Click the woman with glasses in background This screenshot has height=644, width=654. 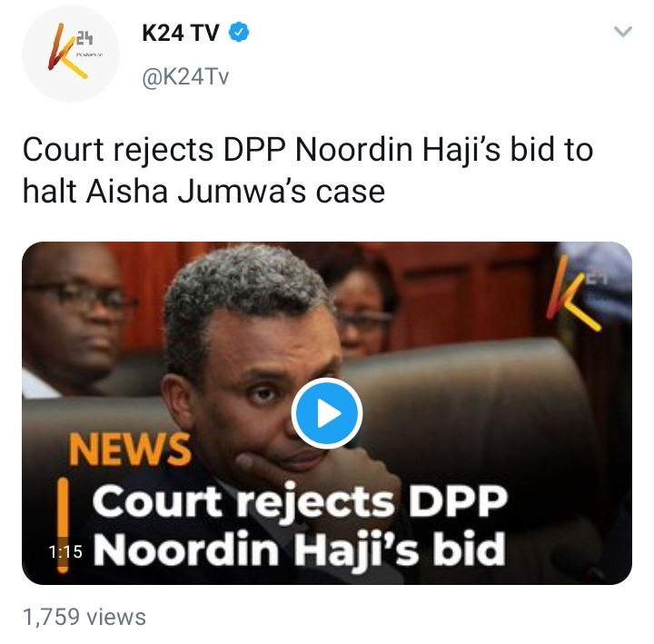(362, 304)
